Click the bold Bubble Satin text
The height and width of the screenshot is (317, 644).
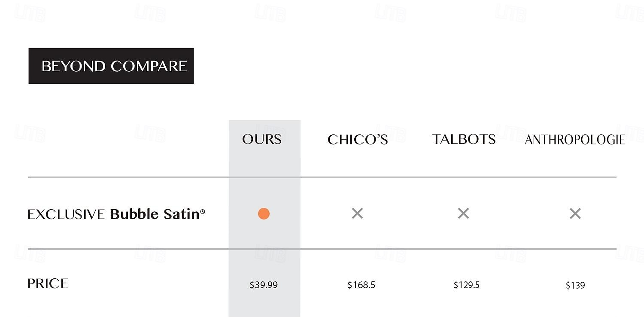(x=155, y=214)
